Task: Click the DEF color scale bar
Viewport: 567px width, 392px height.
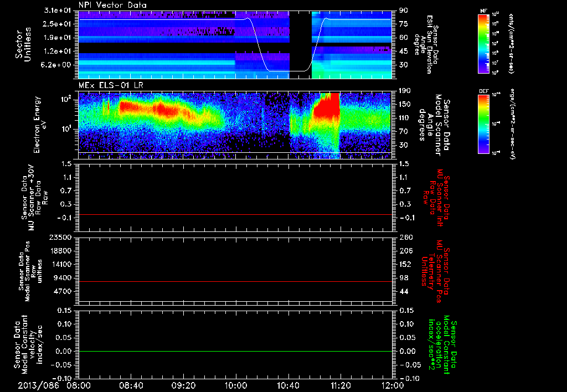Action: (x=484, y=123)
